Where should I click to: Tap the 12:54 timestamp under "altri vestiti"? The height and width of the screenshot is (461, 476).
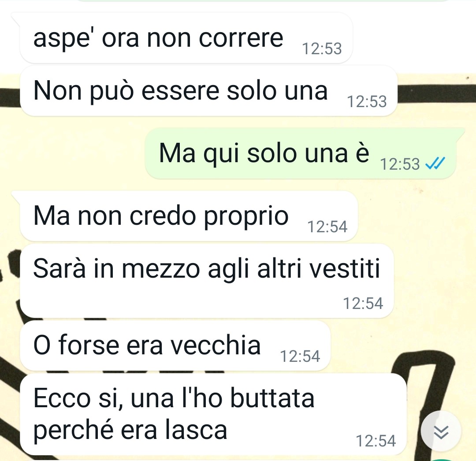click(x=363, y=304)
